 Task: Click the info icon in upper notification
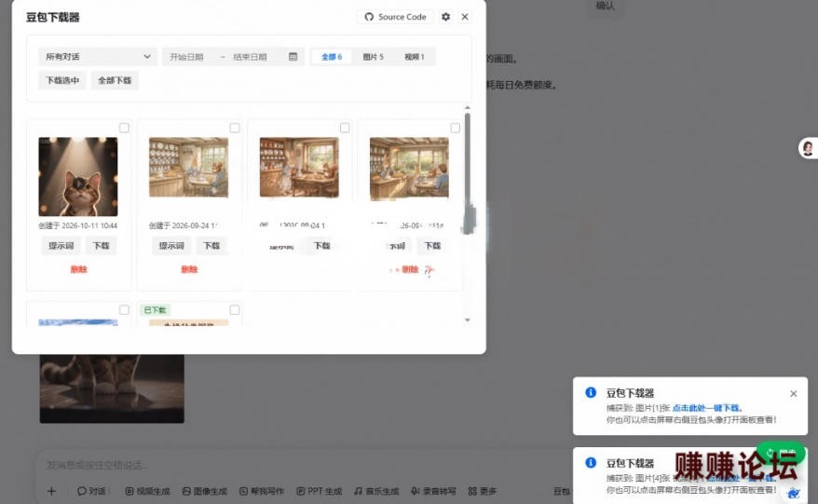[591, 392]
